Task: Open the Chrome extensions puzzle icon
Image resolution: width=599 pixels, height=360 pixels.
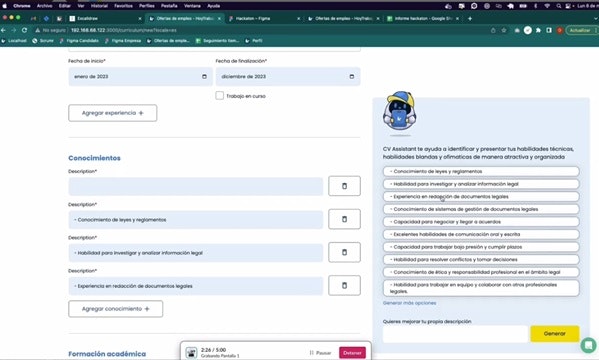Action: [x=538, y=30]
